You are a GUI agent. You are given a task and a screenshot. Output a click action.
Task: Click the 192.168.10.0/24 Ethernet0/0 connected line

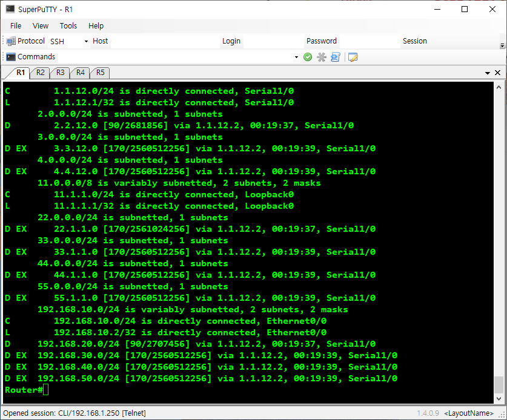coord(165,321)
